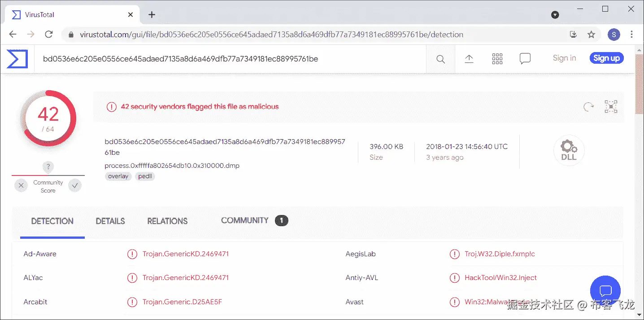Open the VirusTotal services grid icon

pyautogui.click(x=497, y=58)
